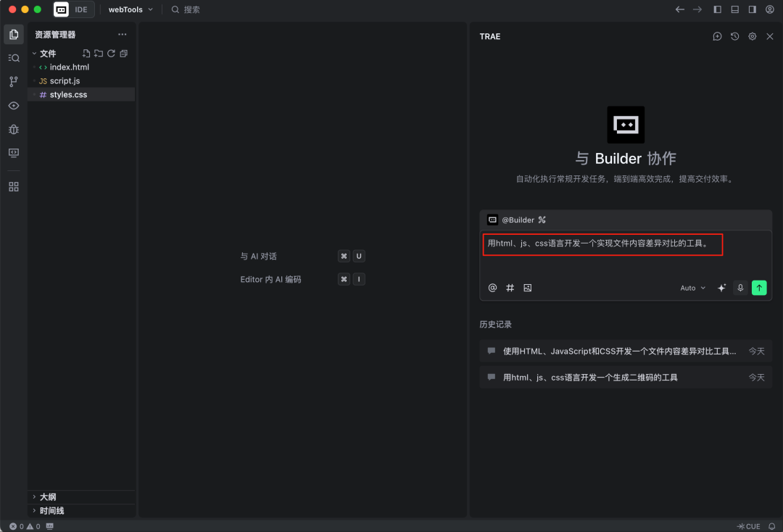
Task: Click the 历史记录 heading
Action: pyautogui.click(x=495, y=325)
